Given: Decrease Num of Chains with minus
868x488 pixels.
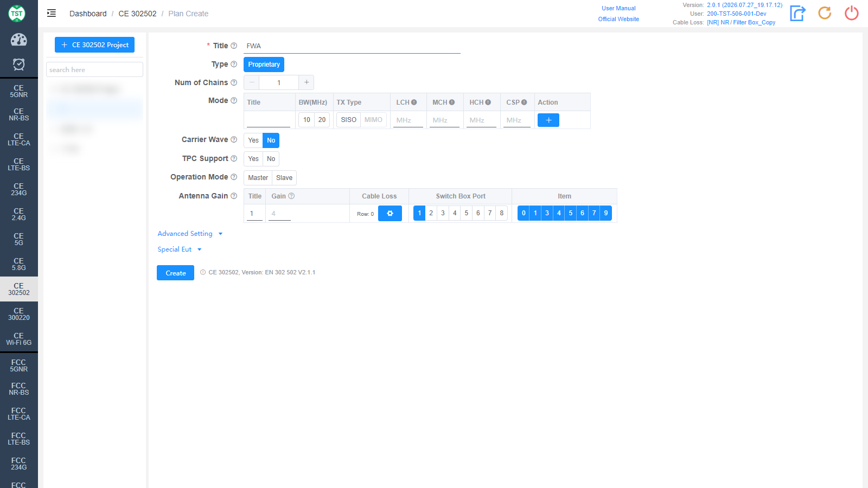Looking at the screenshot, I should pyautogui.click(x=252, y=82).
